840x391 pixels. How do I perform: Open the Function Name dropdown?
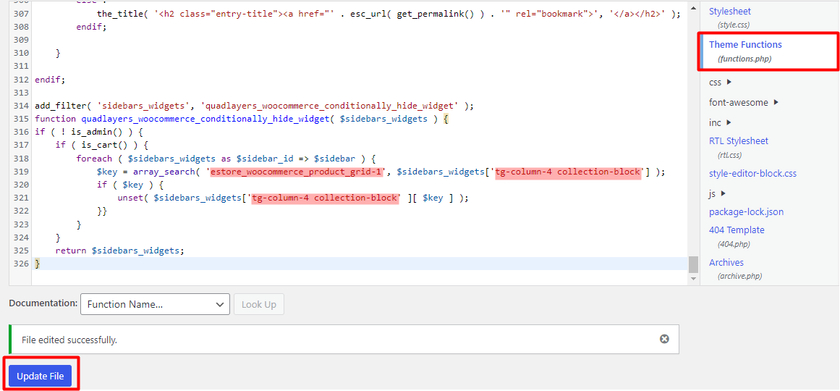(155, 304)
